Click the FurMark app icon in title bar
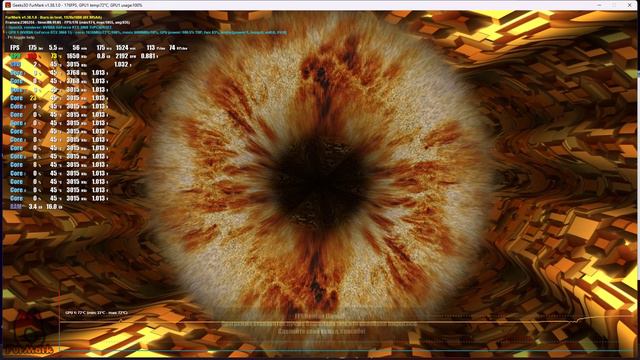 tap(7, 5)
